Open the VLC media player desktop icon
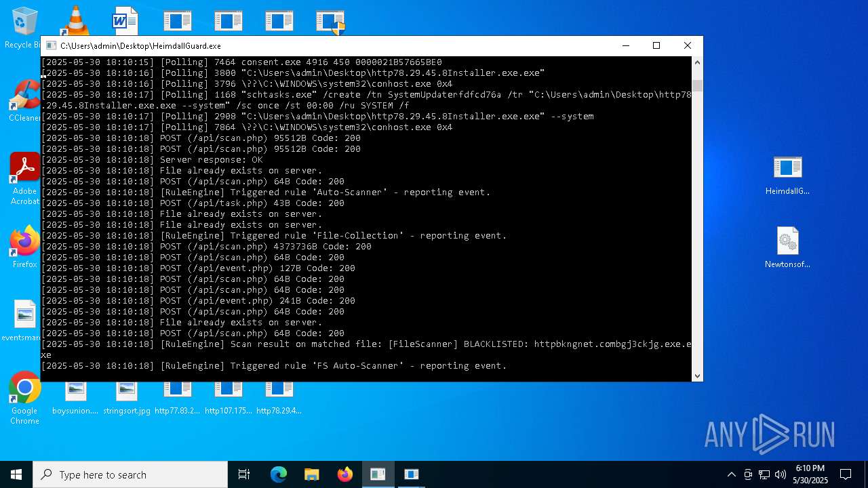Screen dimensions: 868x488 tap(75, 20)
